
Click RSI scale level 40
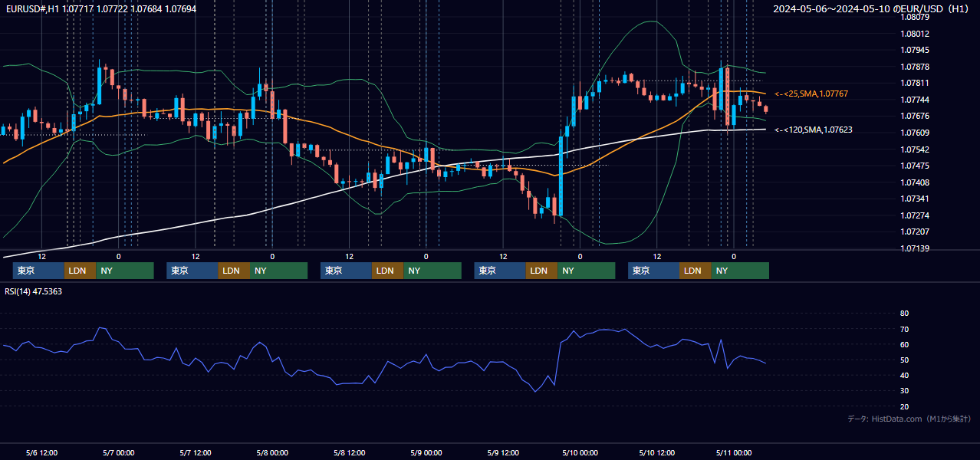pos(904,375)
